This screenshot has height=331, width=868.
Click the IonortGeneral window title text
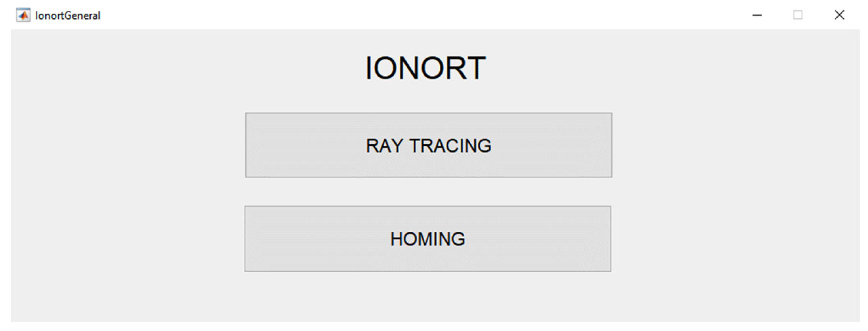pyautogui.click(x=68, y=16)
